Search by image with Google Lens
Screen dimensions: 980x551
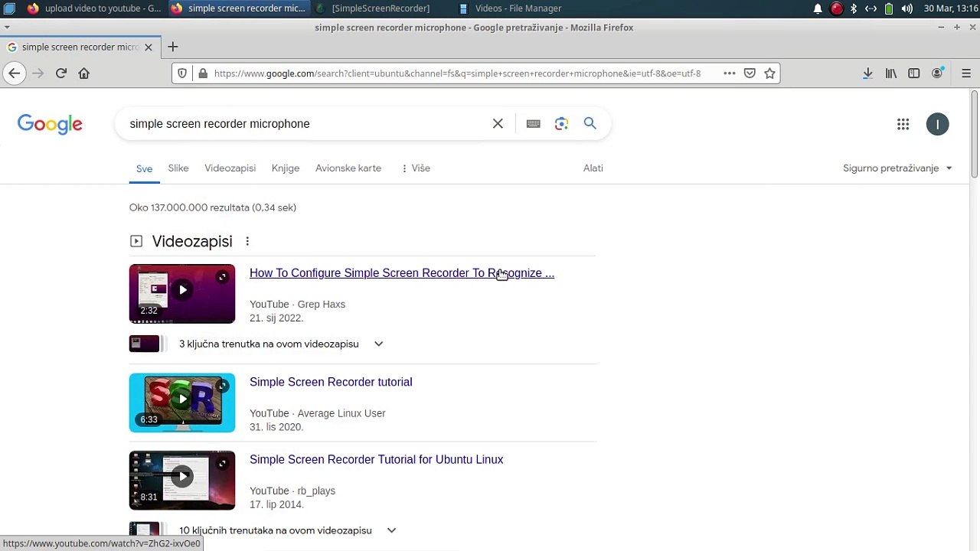pos(562,123)
